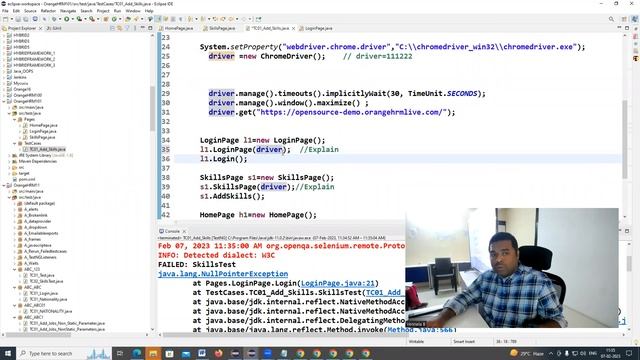This screenshot has width=640, height=360.
Task: Click the New Java Class toolbar icon
Action: pos(114,19)
